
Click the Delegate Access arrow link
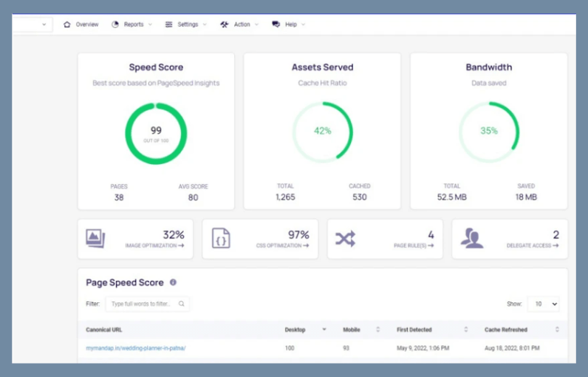point(532,245)
